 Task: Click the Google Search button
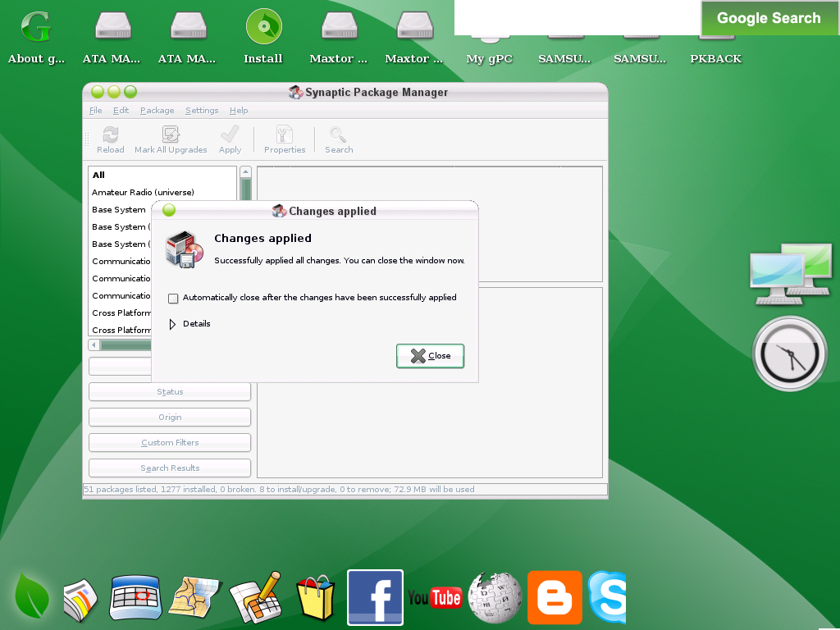[x=769, y=18]
